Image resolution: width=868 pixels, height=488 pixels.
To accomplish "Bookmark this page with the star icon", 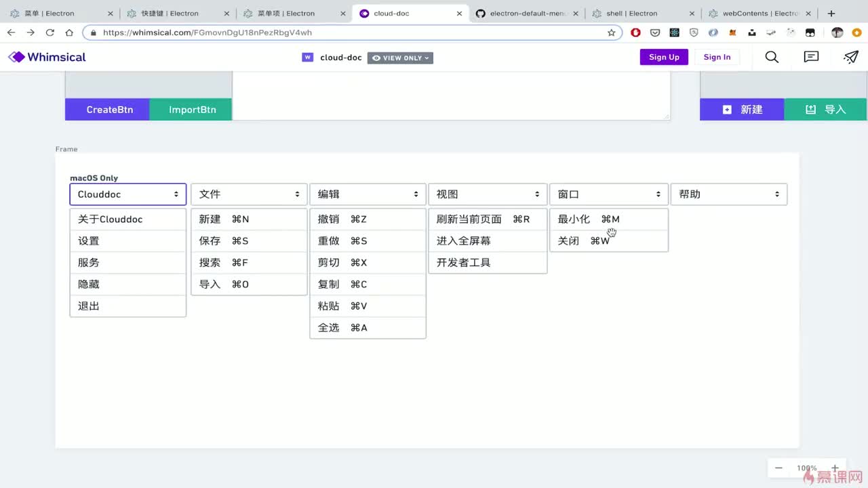I will (x=611, y=33).
